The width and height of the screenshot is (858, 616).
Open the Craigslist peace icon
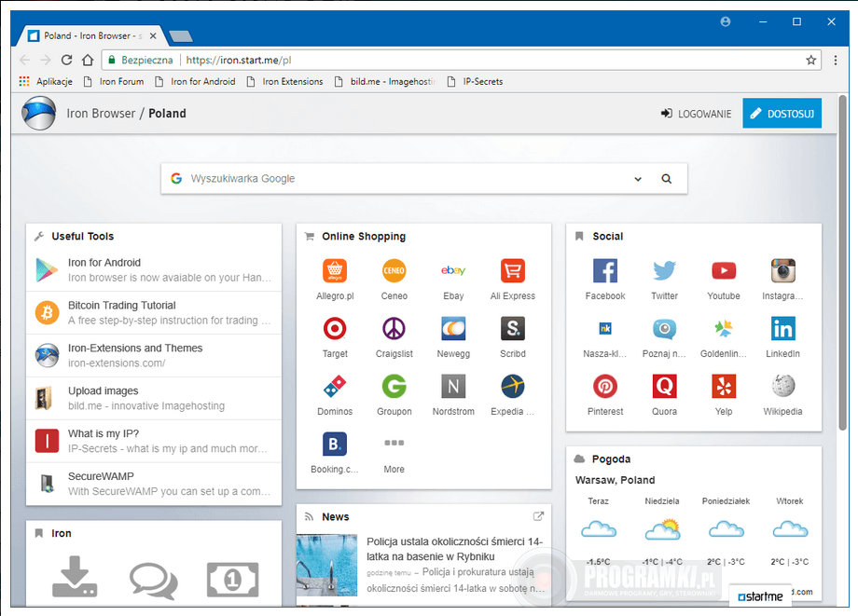click(x=394, y=328)
